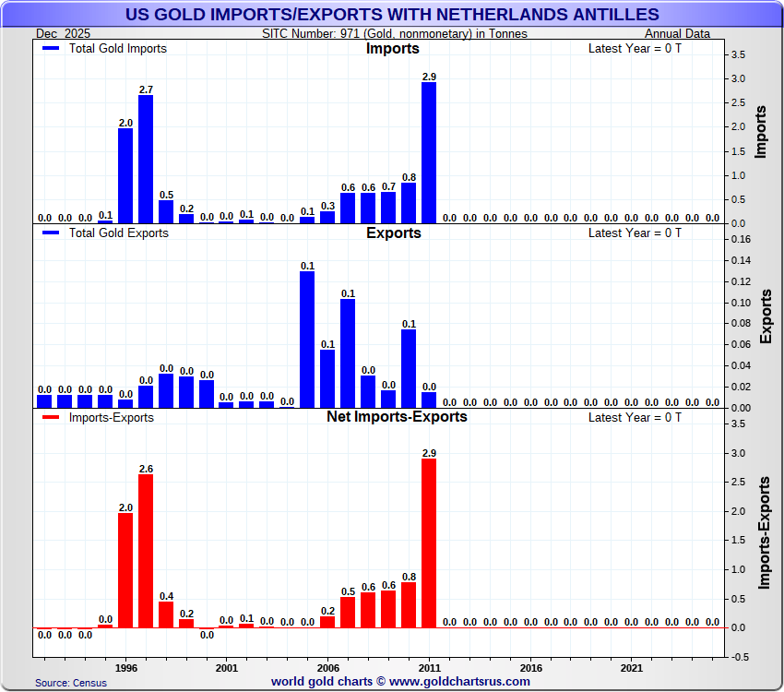Click the blue 'Total Gold Exports' legend swatch
784x692 pixels.
[51, 233]
